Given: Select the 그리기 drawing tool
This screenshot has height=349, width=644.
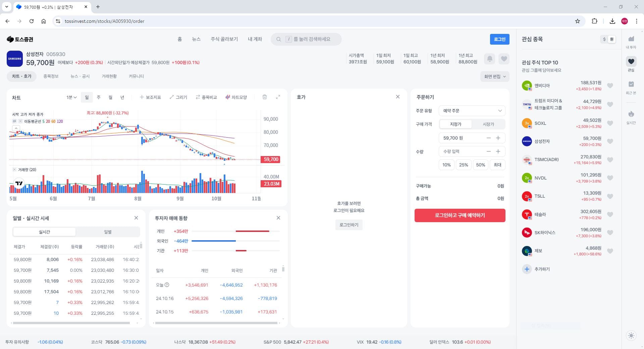Looking at the screenshot, I should pos(178,97).
